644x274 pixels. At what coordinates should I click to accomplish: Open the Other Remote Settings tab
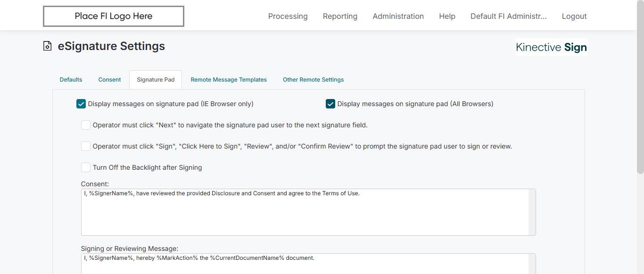[313, 80]
